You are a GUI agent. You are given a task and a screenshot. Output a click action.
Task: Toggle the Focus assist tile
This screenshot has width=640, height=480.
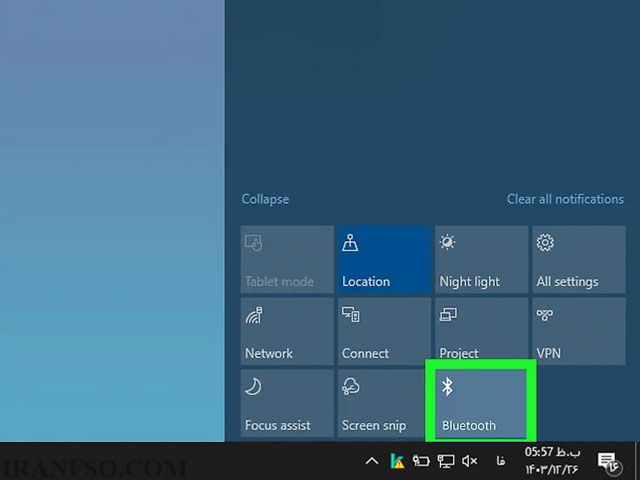coord(287,403)
